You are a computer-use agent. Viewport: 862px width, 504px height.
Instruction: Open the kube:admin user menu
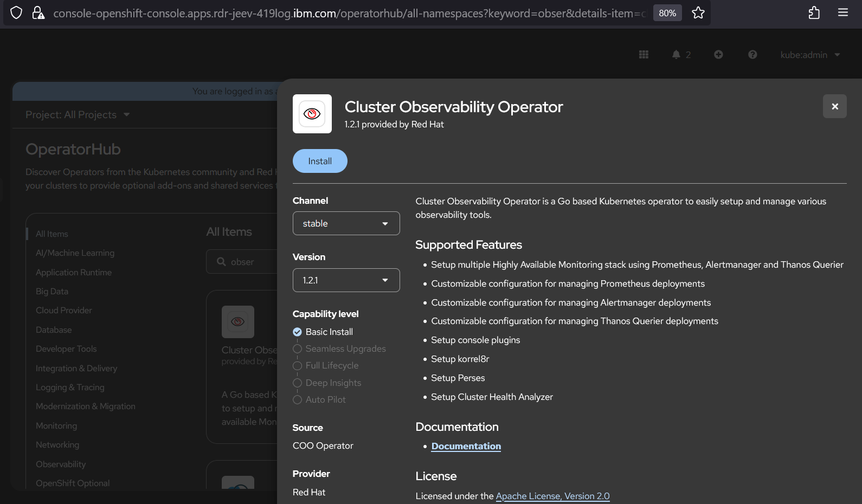(810, 55)
